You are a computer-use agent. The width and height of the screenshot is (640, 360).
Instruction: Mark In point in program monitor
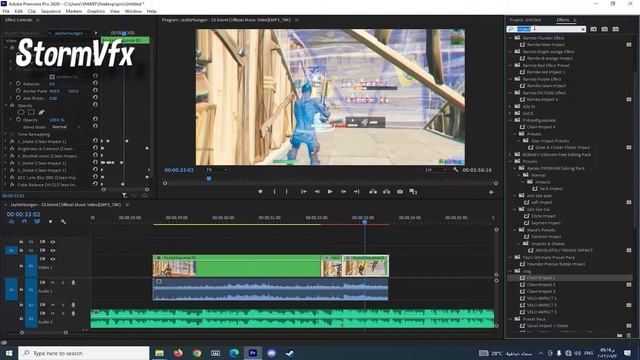pyautogui.click(x=274, y=191)
